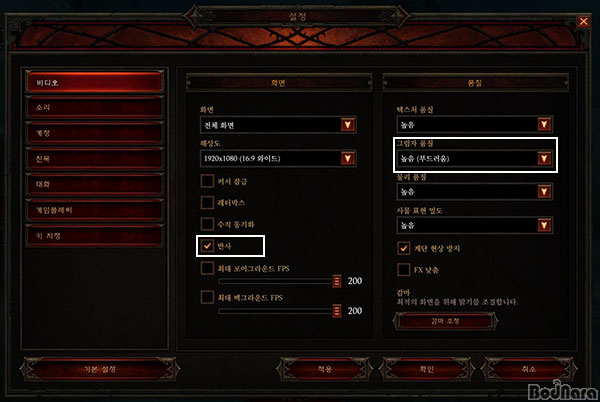Expand the 해상도 resolution dropdown arrow
This screenshot has height=402, width=600.
point(347,158)
